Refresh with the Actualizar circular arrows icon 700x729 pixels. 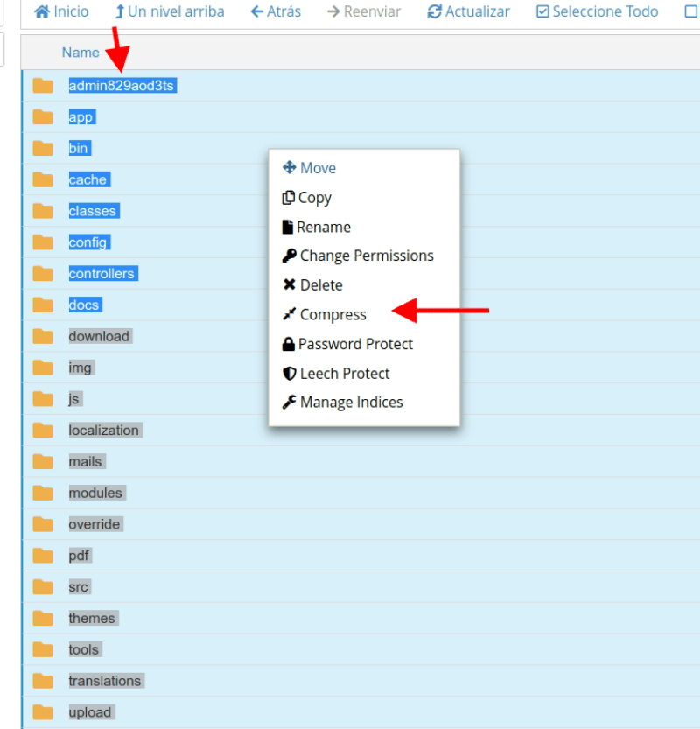[434, 11]
